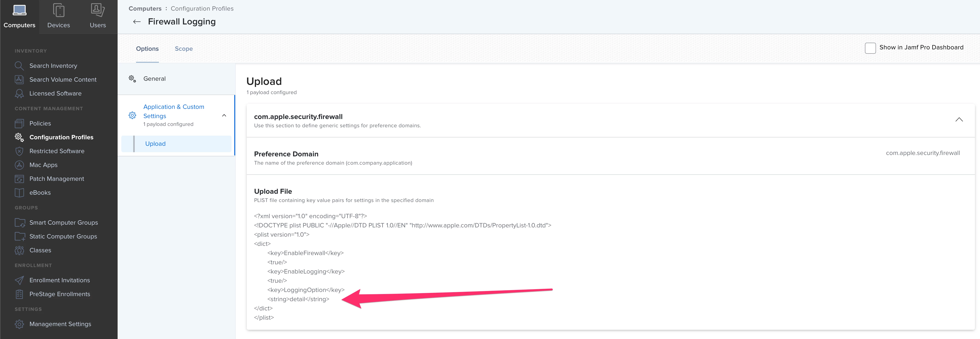980x339 pixels.
Task: Click the EnableFirewall key line
Action: (306, 253)
